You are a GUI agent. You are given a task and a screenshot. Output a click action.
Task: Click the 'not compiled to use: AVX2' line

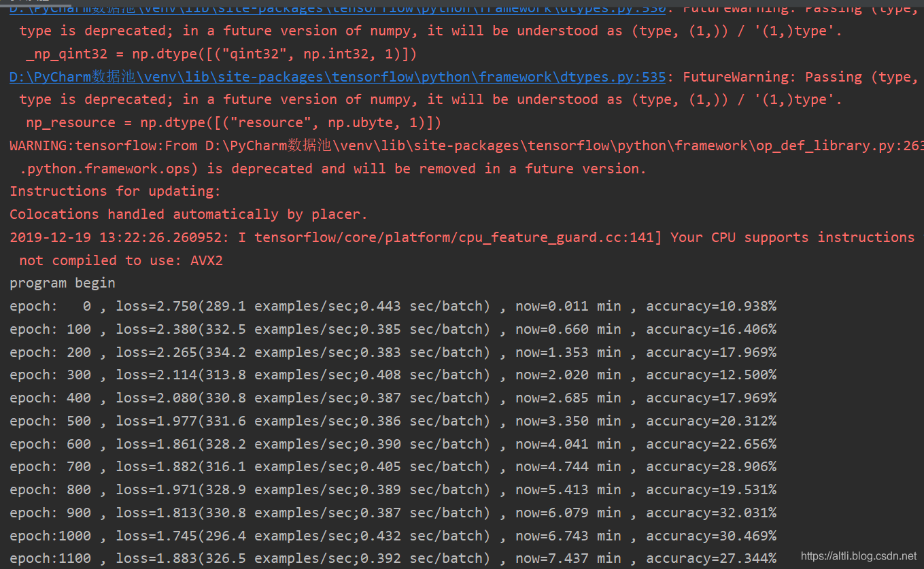point(121,260)
